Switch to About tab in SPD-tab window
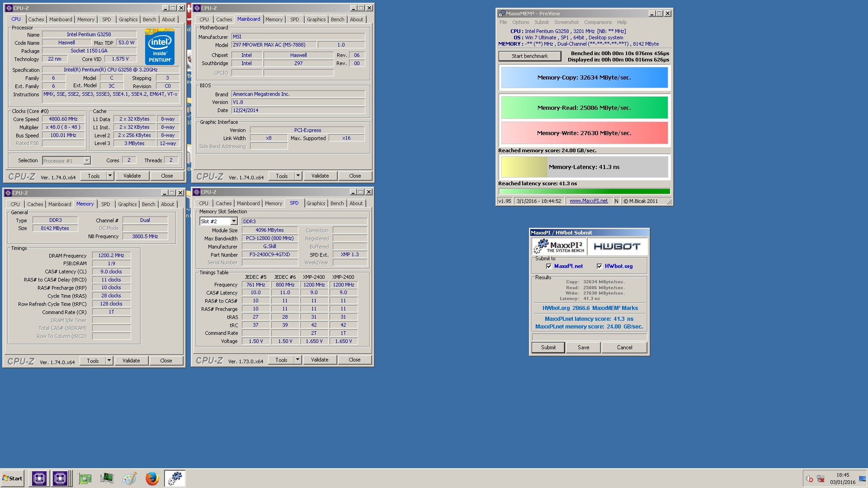Image resolution: width=868 pixels, height=488 pixels. 356,203
